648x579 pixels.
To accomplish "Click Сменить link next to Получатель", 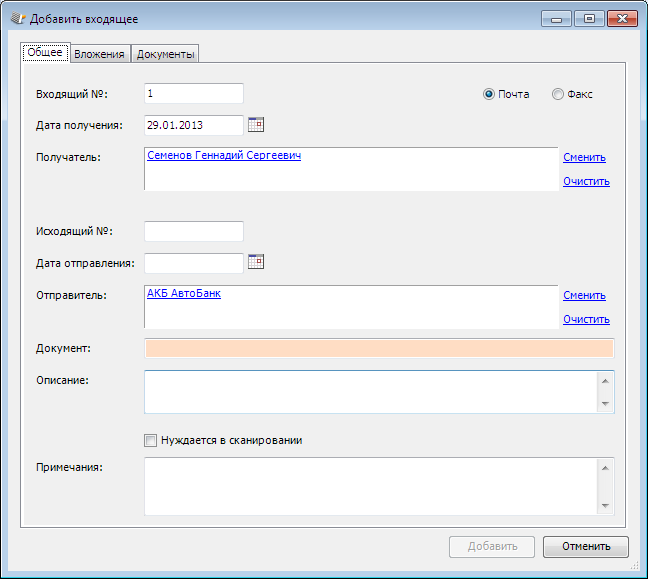I will pos(584,157).
